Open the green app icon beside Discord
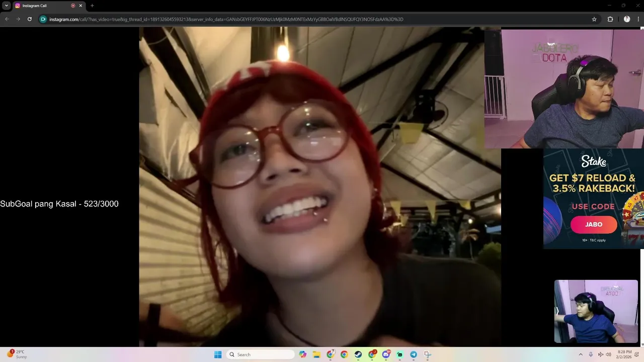Image resolution: width=644 pixels, height=362 pixels. 399,354
